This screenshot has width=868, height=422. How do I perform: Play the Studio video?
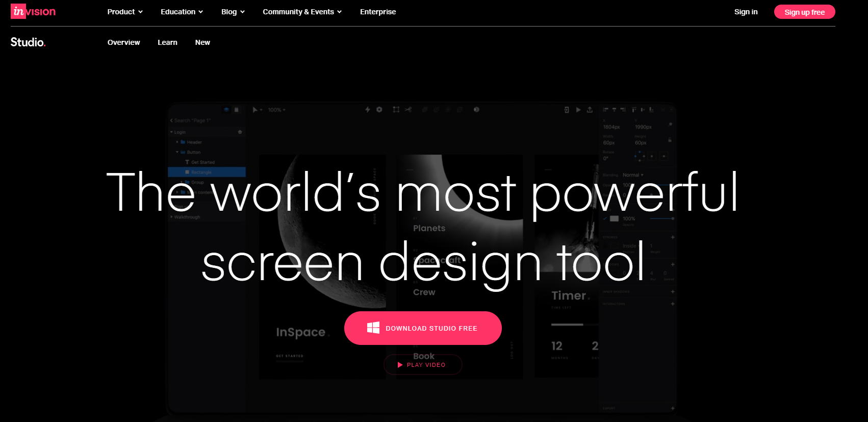coord(423,365)
